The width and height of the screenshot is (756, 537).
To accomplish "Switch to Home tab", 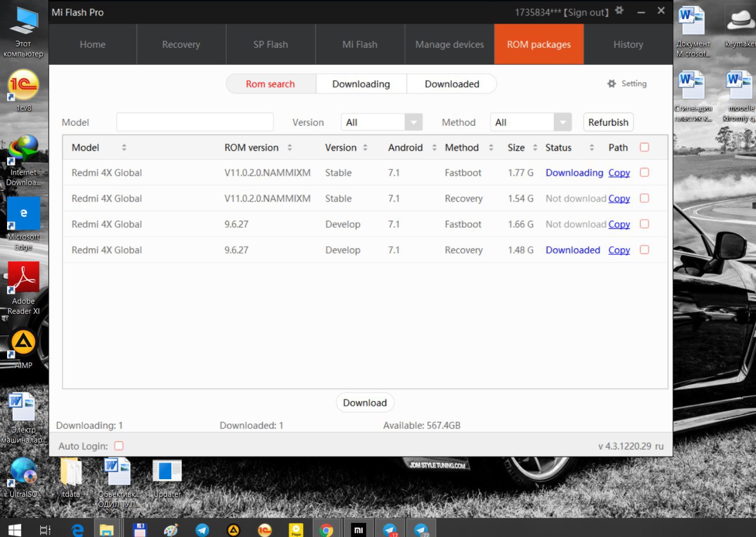I will (93, 44).
